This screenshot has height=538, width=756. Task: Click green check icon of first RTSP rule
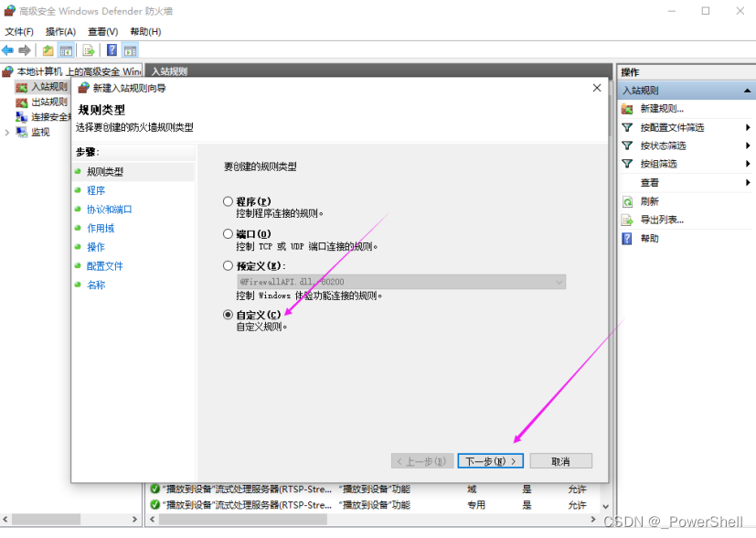pos(154,489)
